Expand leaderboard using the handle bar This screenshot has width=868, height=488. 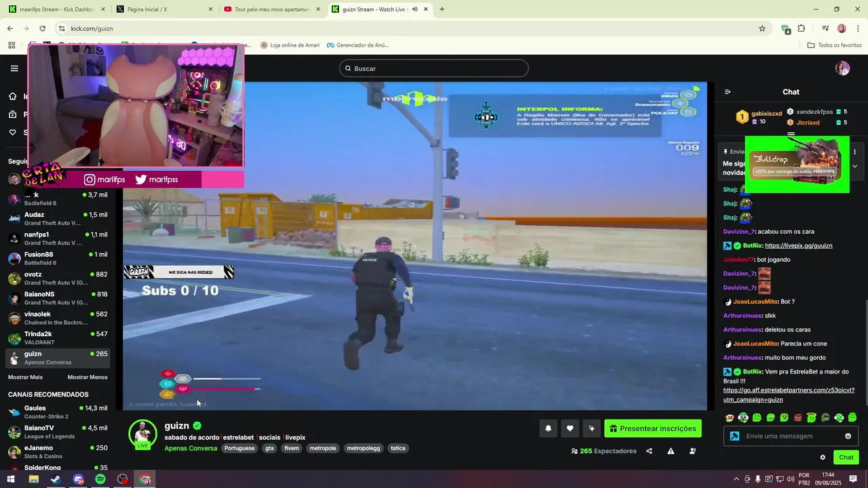click(x=791, y=135)
